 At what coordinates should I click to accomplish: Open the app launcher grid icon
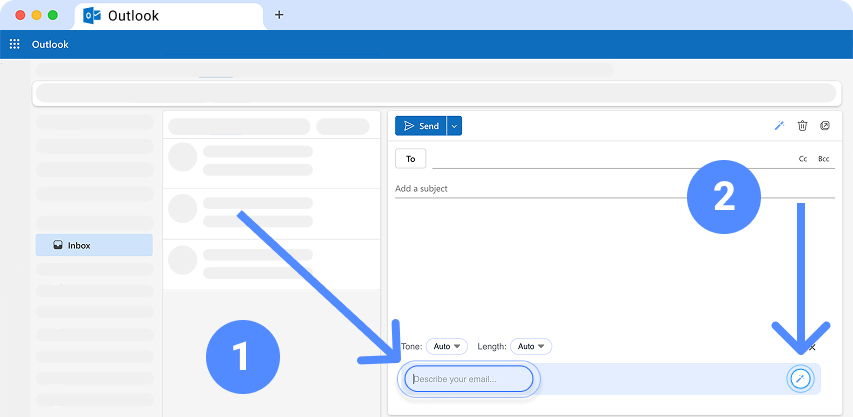click(15, 45)
